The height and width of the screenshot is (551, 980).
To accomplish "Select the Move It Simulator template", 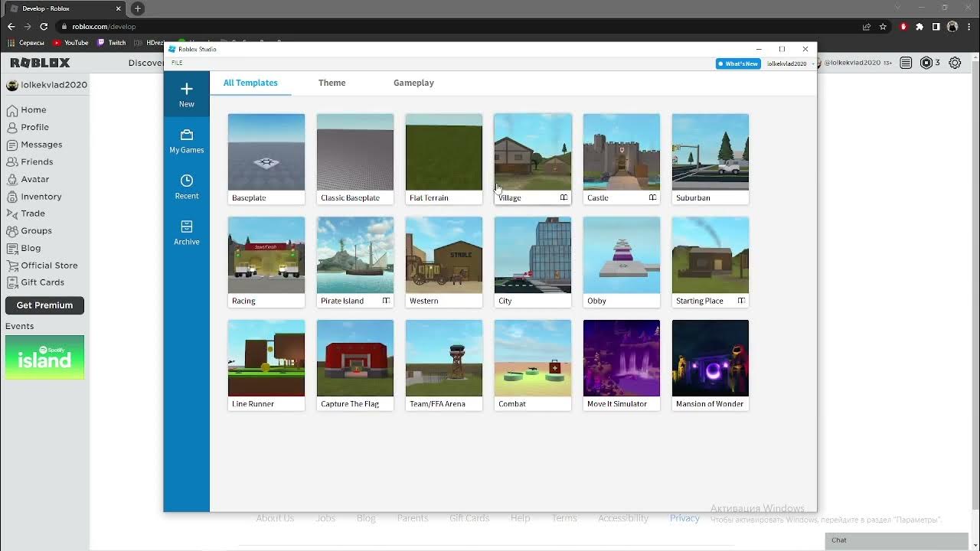I will coord(622,365).
